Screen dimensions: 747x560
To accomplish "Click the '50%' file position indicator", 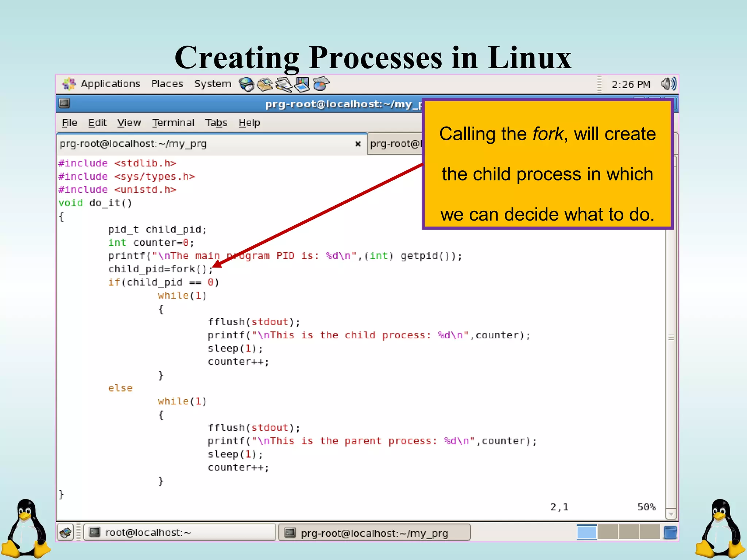I will 647,507.
